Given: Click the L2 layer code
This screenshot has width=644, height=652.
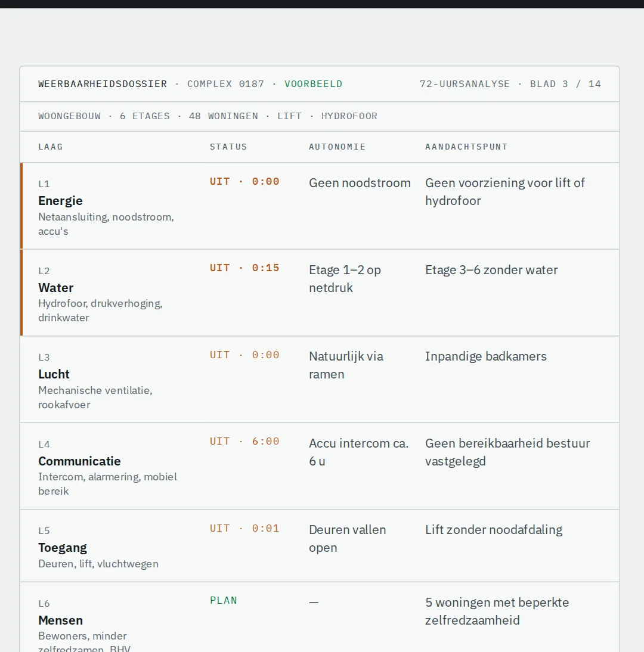Looking at the screenshot, I should [44, 271].
